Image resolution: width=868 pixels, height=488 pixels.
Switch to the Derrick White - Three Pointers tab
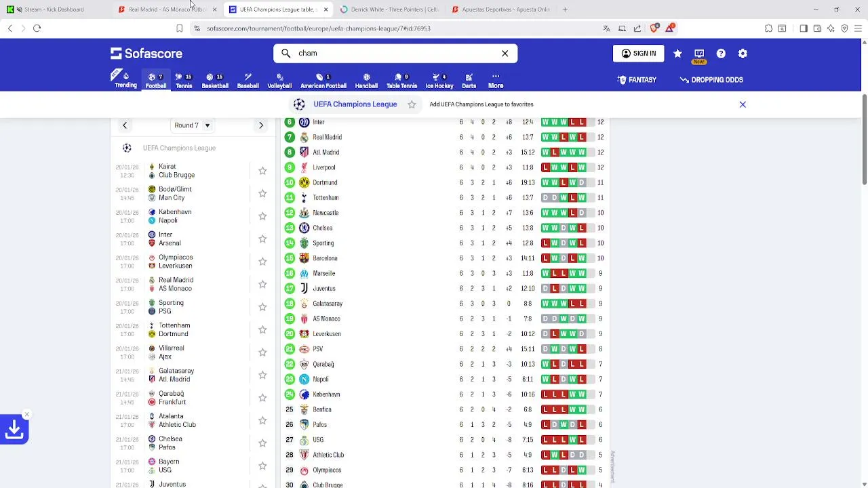point(389,9)
